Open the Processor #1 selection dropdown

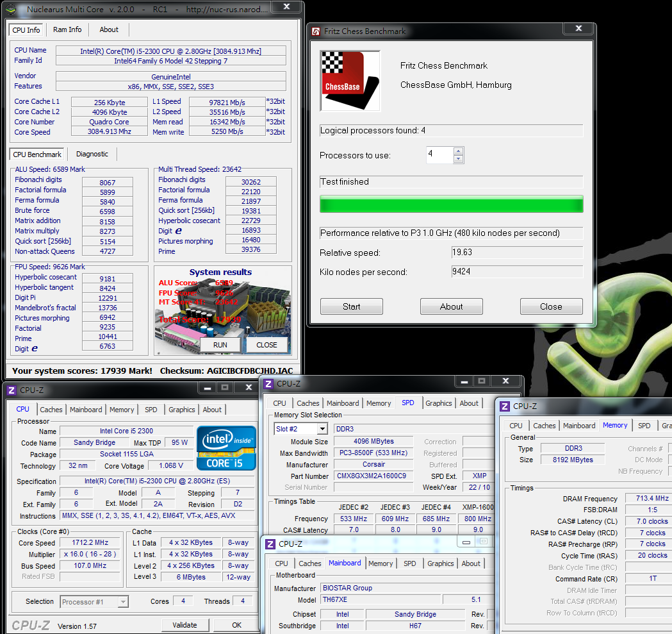pyautogui.click(x=123, y=602)
